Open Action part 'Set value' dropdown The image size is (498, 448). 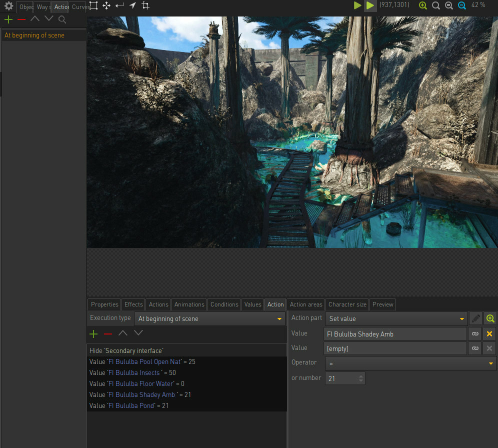[396, 318]
